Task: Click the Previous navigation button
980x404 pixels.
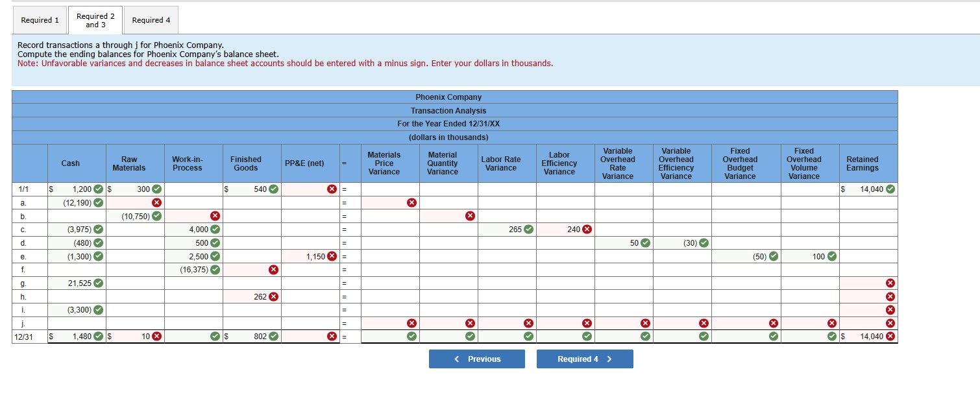Action: (x=477, y=359)
